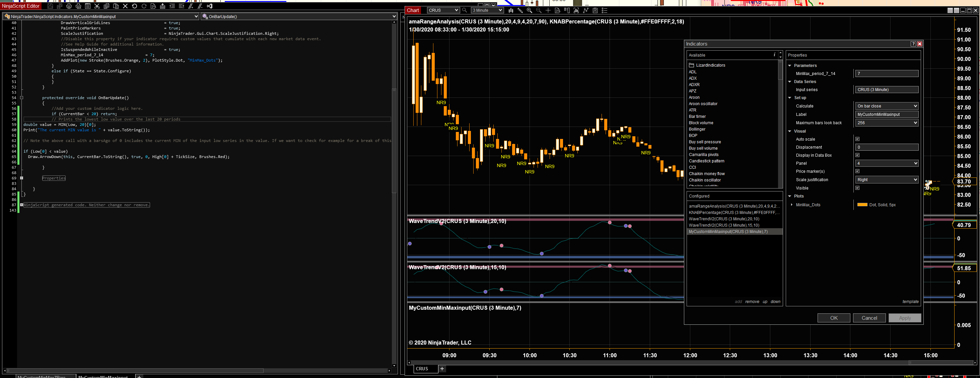Open Drawing Tools pencil icon on chart

point(520,10)
